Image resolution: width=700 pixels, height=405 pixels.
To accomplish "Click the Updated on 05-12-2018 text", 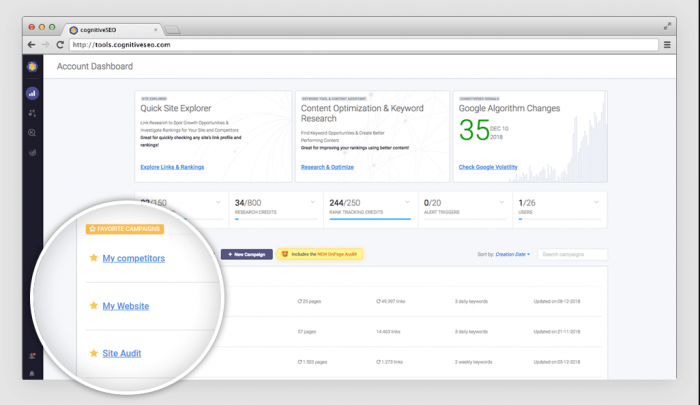I will (x=557, y=362).
